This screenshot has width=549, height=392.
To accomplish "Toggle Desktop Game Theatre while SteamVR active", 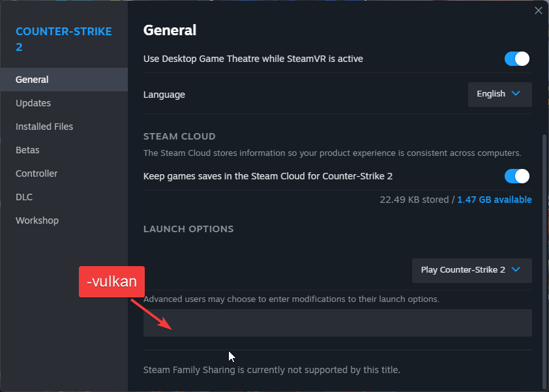I will 517,59.
